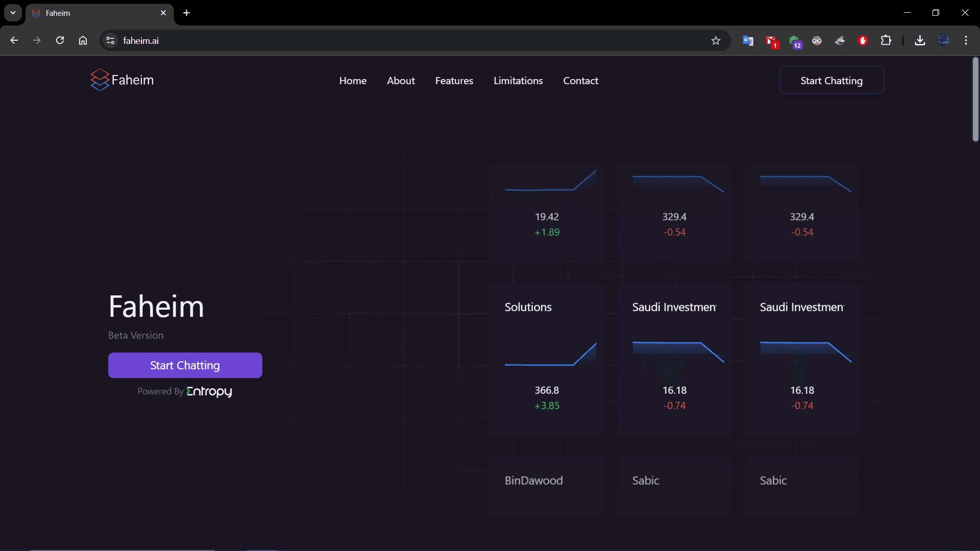This screenshot has height=551, width=980.
Task: Navigate to the Features menu item
Action: [x=454, y=81]
